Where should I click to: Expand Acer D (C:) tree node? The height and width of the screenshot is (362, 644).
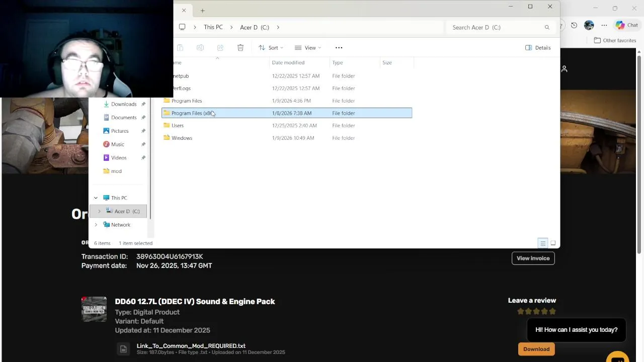pyautogui.click(x=99, y=211)
